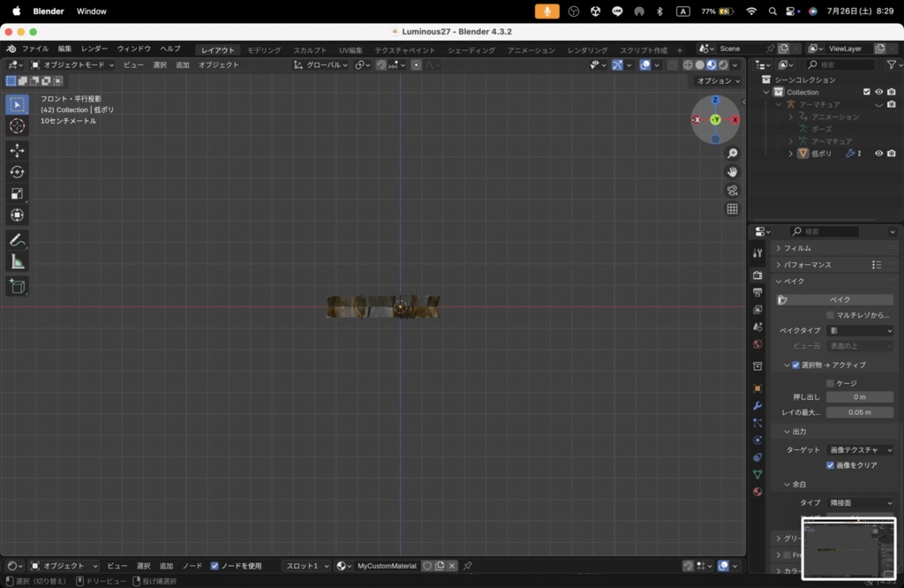Open the ベイクタイプ dropdown showing 影

click(x=860, y=330)
